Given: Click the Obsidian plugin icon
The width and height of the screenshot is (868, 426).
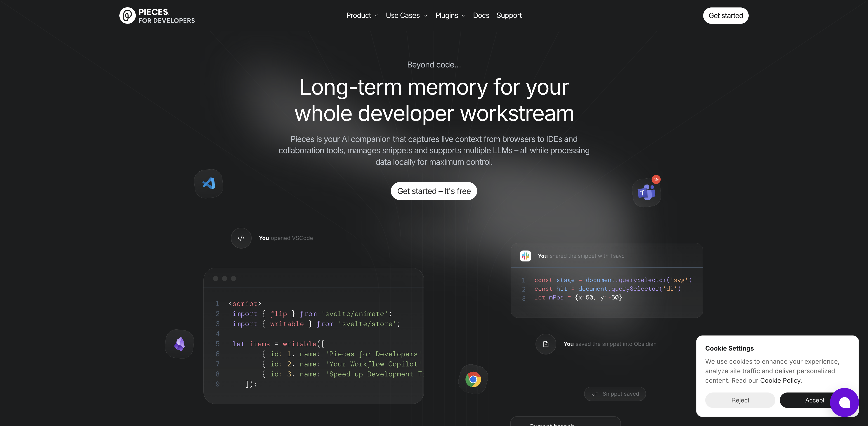Looking at the screenshot, I should 179,344.
